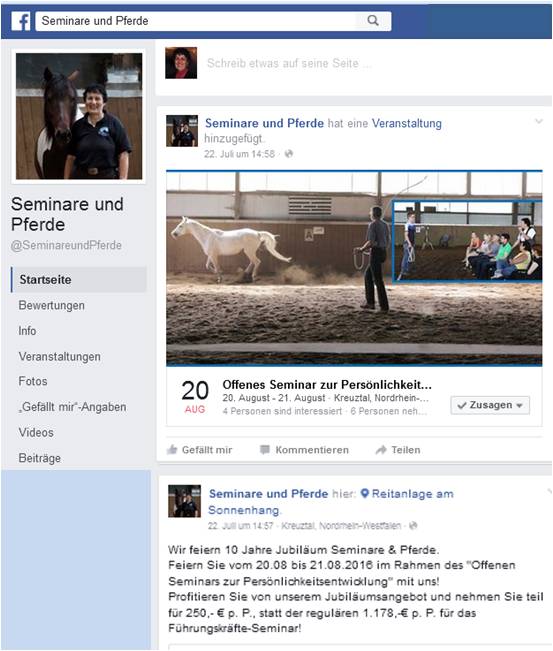The width and height of the screenshot is (553, 651).
Task: Select Bewertungen in the sidebar
Action: [51, 306]
